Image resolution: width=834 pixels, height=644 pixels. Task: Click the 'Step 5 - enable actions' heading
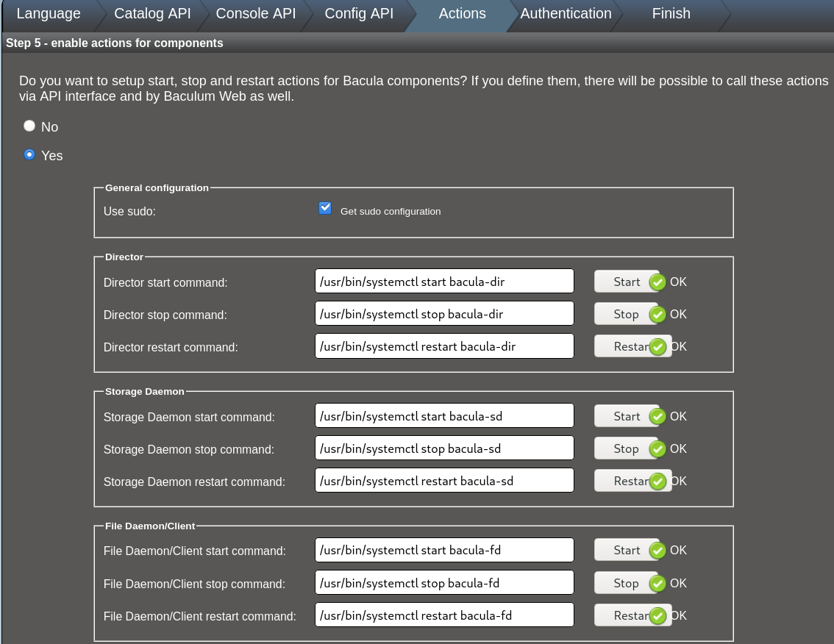pyautogui.click(x=114, y=43)
